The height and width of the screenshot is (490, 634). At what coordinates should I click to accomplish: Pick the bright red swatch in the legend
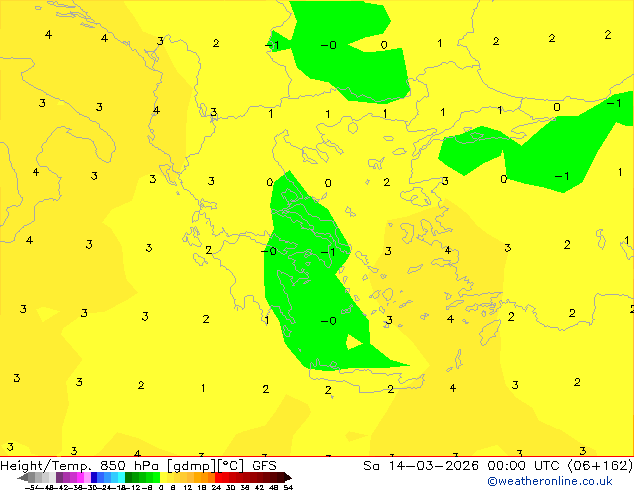218,477
